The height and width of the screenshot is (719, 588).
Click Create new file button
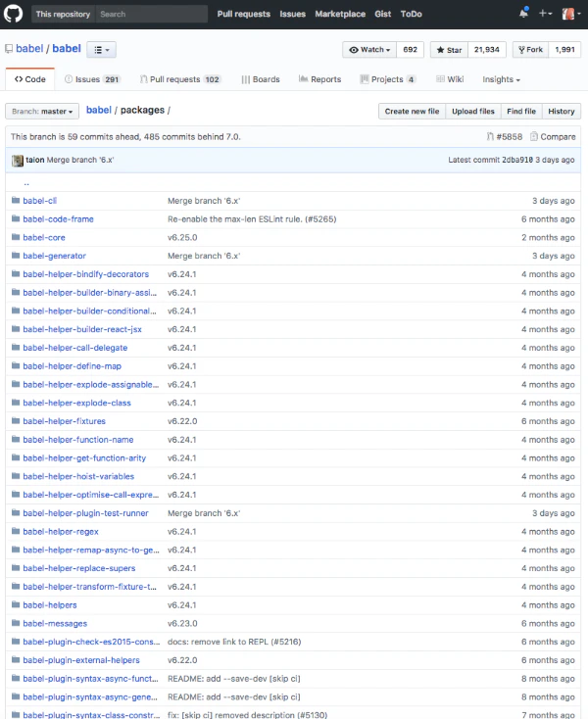412,111
